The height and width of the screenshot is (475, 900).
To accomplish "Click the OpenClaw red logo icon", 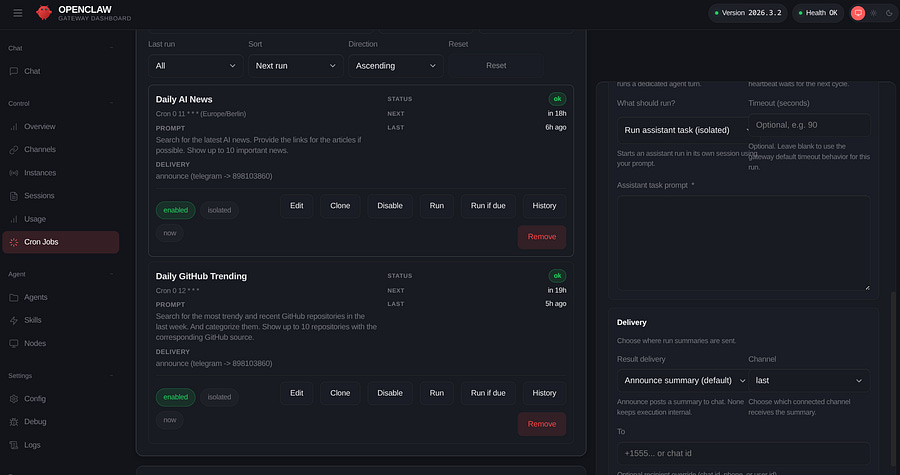I will pyautogui.click(x=44, y=13).
